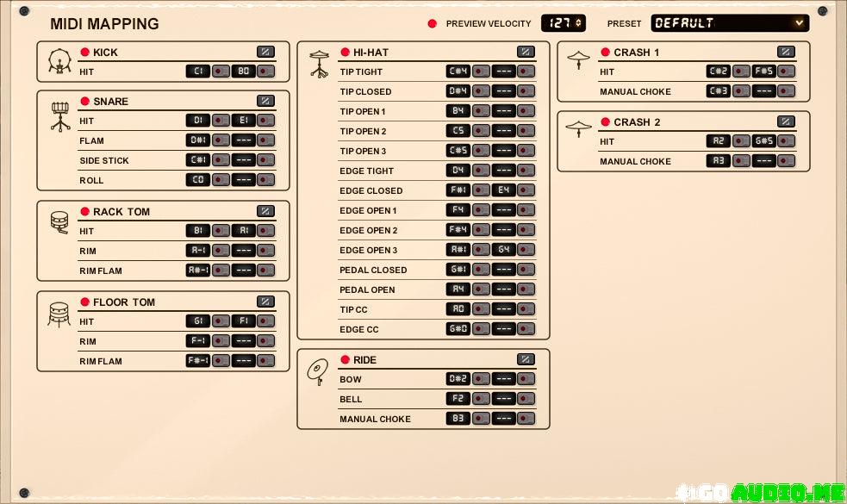Click the floor tom icon
This screenshot has width=847, height=504.
pos(59,314)
